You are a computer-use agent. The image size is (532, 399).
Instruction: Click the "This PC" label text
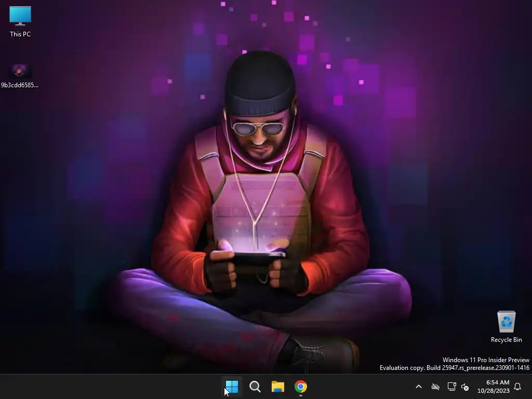[20, 34]
